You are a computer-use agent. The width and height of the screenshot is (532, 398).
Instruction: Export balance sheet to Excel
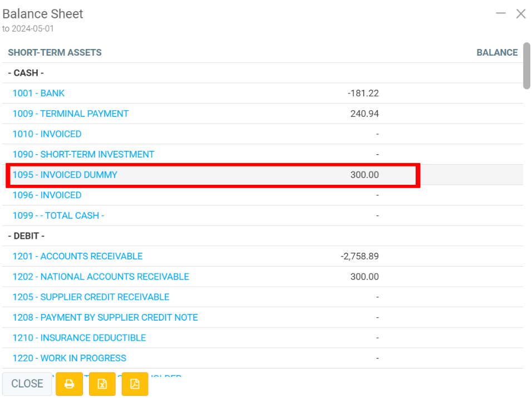[102, 384]
